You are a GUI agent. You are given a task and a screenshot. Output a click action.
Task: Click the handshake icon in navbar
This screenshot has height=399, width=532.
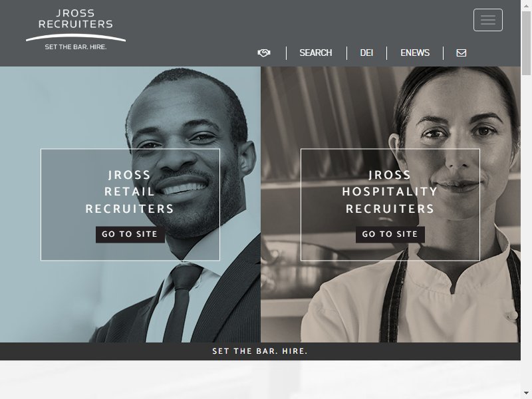[x=264, y=53]
